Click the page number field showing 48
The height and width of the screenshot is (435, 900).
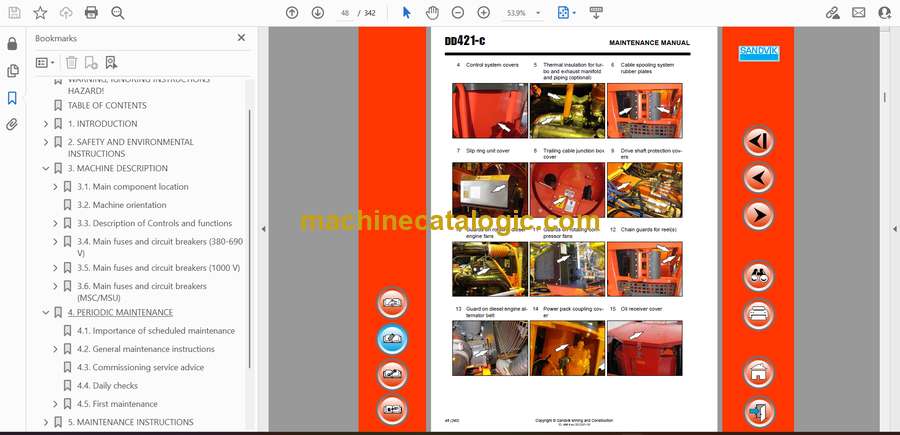point(344,13)
